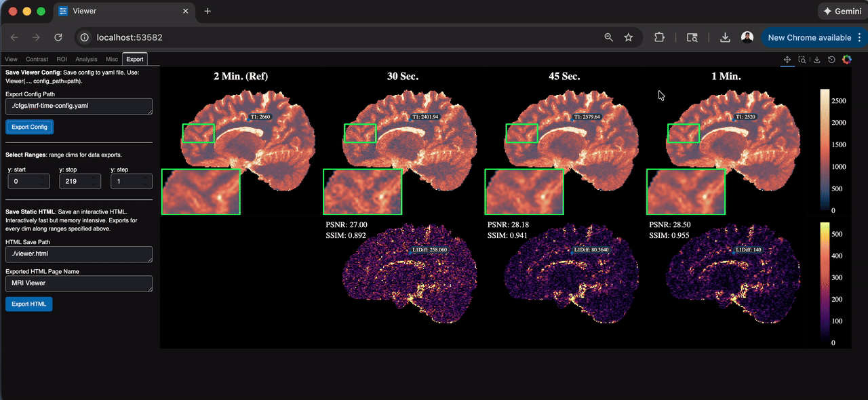Open the Analysis tab

click(87, 60)
